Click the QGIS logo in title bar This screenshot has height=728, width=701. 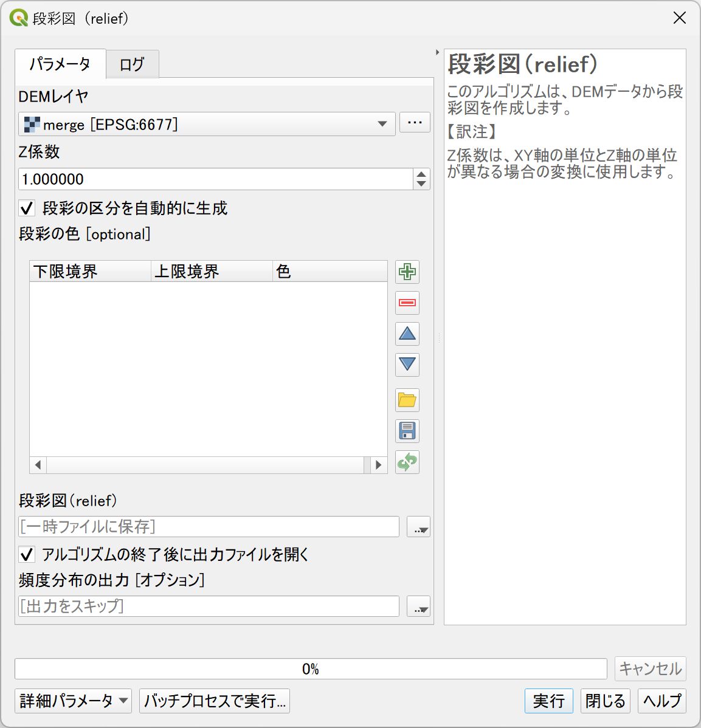point(19,18)
